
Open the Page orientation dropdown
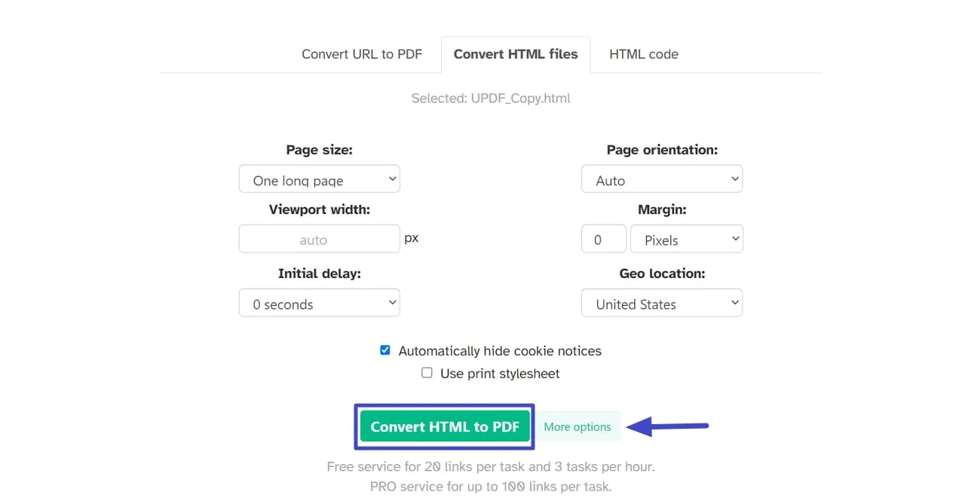tap(661, 179)
